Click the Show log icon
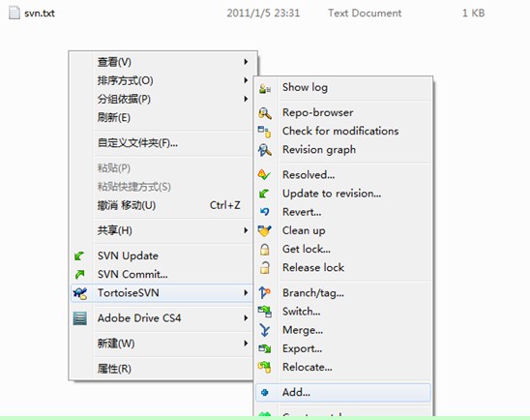Screen dimensions: 530x420 pos(265,89)
